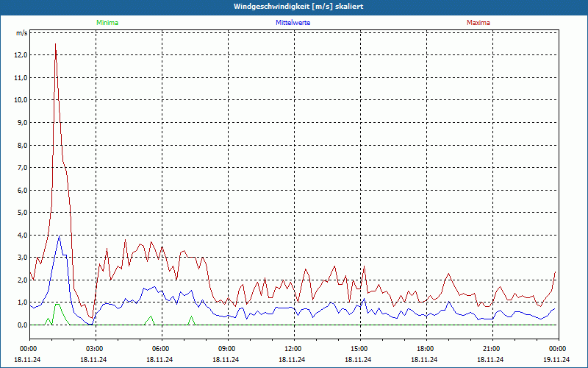
Task: Click the 11,0 y-axis value
Action: (21, 78)
